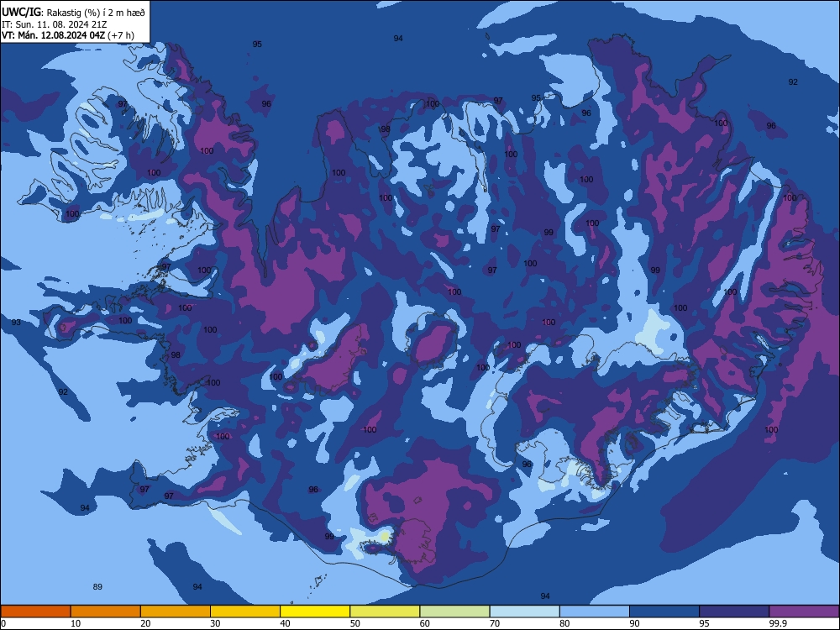This screenshot has height=630, width=840.
Task: Click the '10' legend scale label
Action: pos(76,623)
